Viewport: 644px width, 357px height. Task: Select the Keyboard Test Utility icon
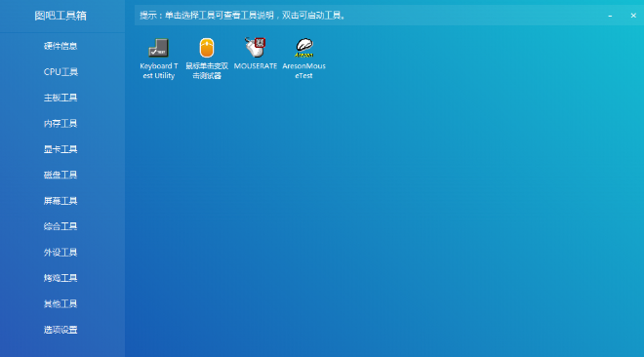(x=158, y=48)
